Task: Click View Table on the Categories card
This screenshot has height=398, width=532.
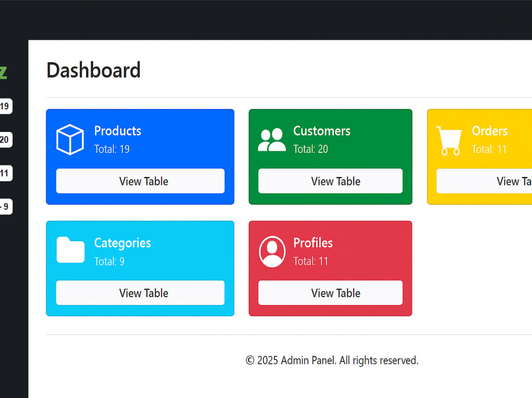Action: tap(140, 293)
